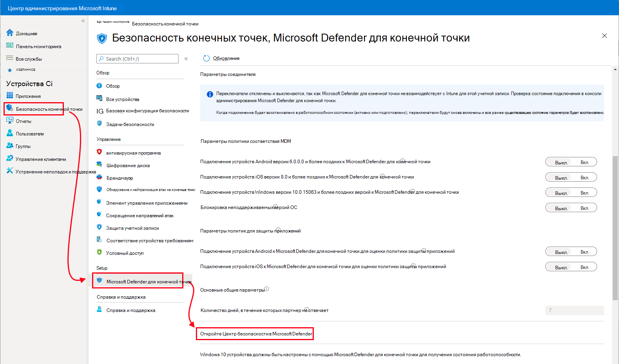This screenshot has height=364, width=619.
Task: Click the Search (Ctrl+/) field
Action: [138, 59]
